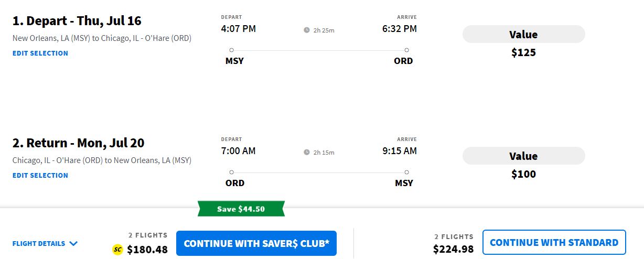Click the yellow SC Savers Club badge
The image size is (644, 259).
117,250
